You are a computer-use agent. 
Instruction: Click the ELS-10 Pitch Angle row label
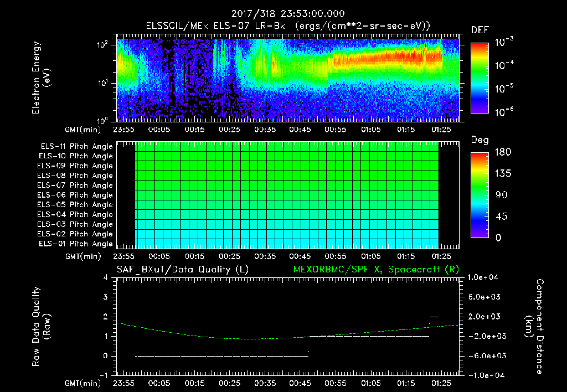76,156
